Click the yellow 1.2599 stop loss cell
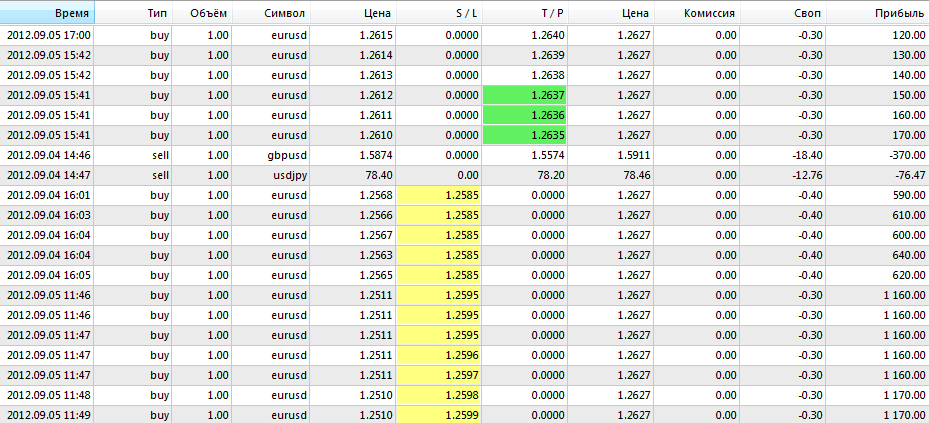This screenshot has height=423, width=929. click(x=438, y=415)
